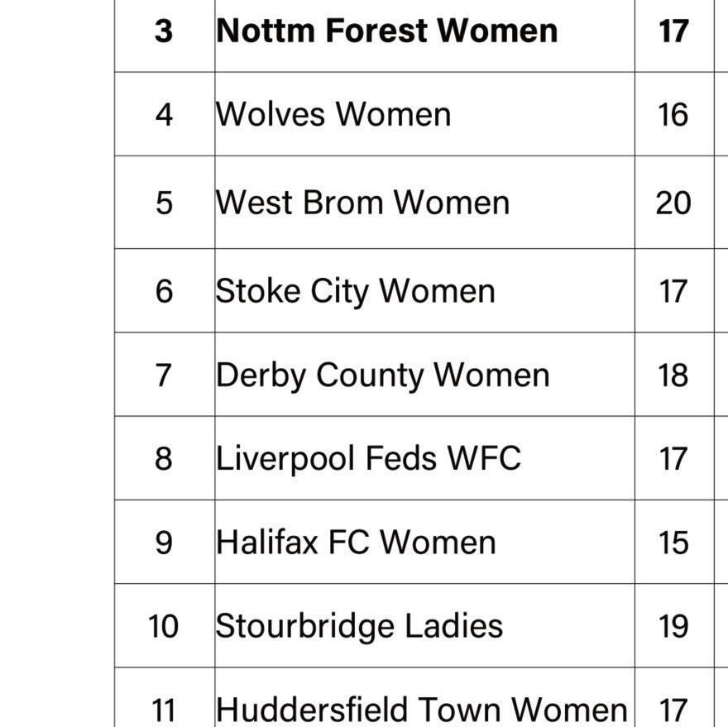Image resolution: width=728 pixels, height=727 pixels.
Task: Select the value 18 for Derby County
Action: 673,375
